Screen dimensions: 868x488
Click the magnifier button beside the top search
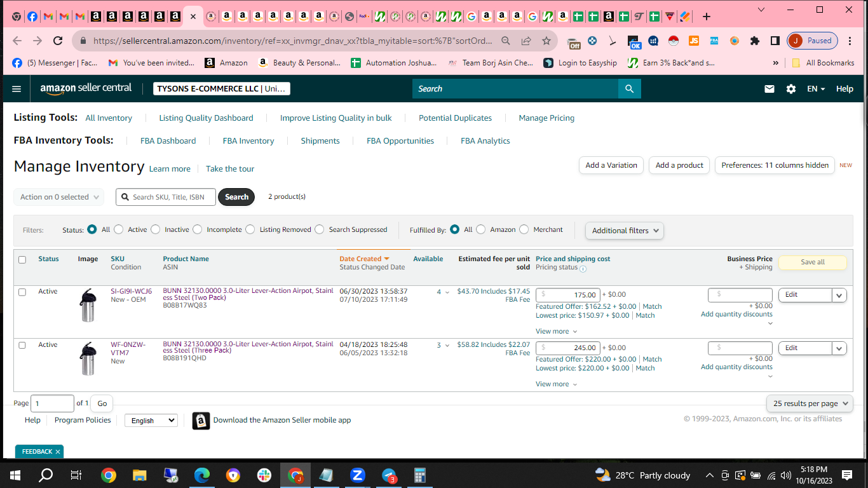629,89
